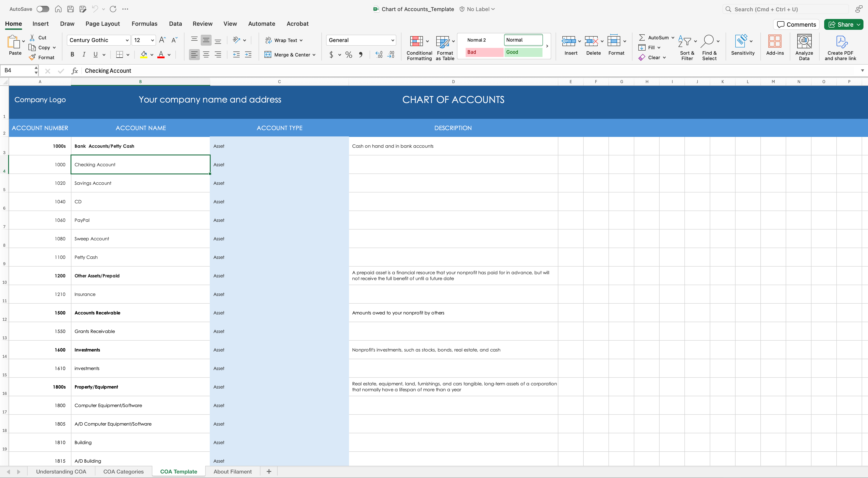
Task: Switch to About Filament sheet
Action: [233, 472]
